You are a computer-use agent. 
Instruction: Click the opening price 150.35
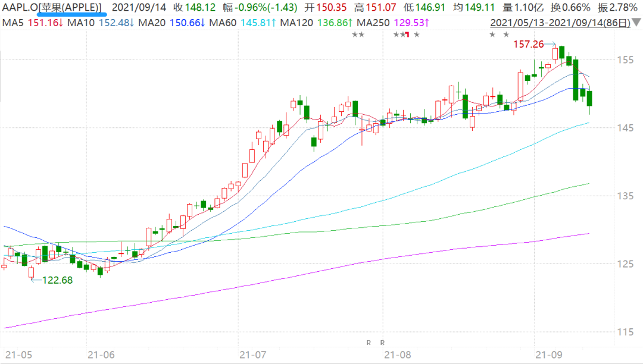(332, 7)
